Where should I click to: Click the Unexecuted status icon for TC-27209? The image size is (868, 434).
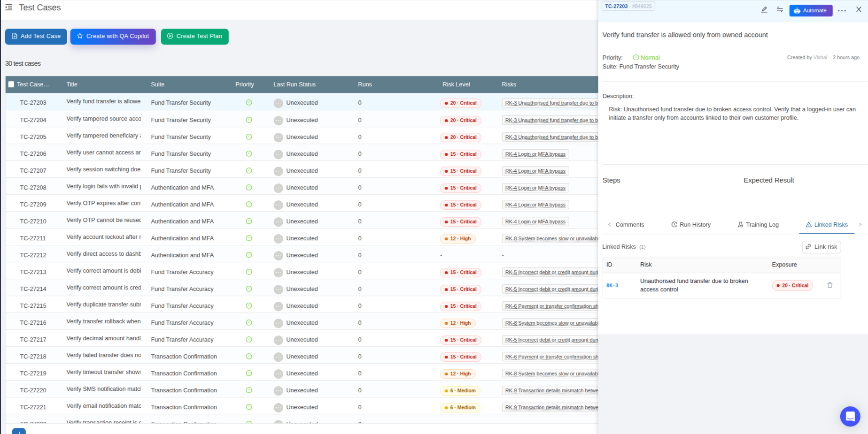278,205
